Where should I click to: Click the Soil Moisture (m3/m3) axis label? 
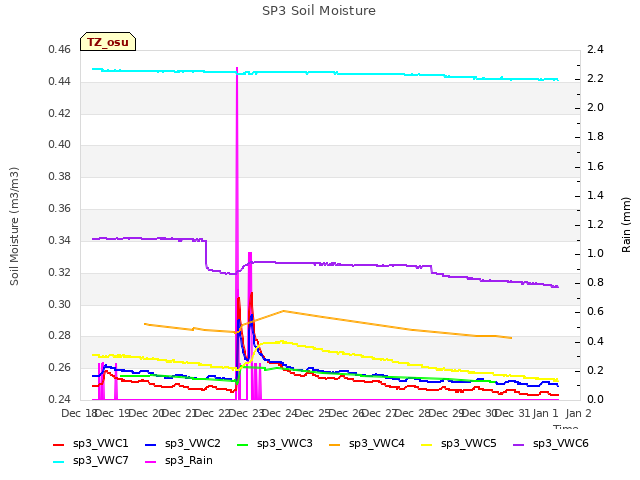(x=14, y=226)
